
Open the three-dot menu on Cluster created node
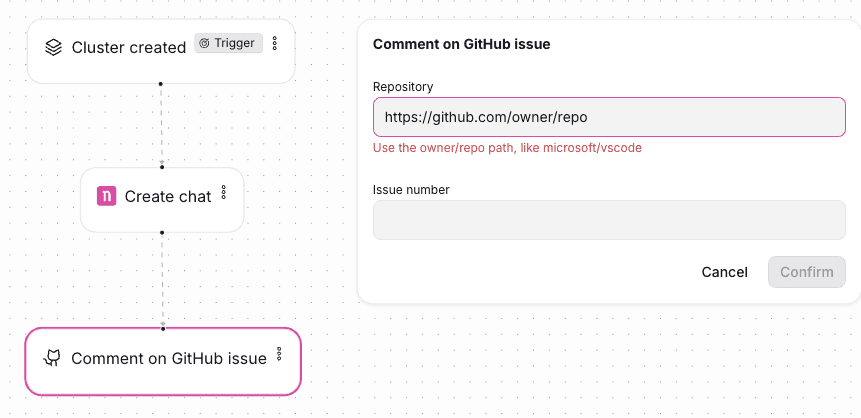click(x=275, y=43)
